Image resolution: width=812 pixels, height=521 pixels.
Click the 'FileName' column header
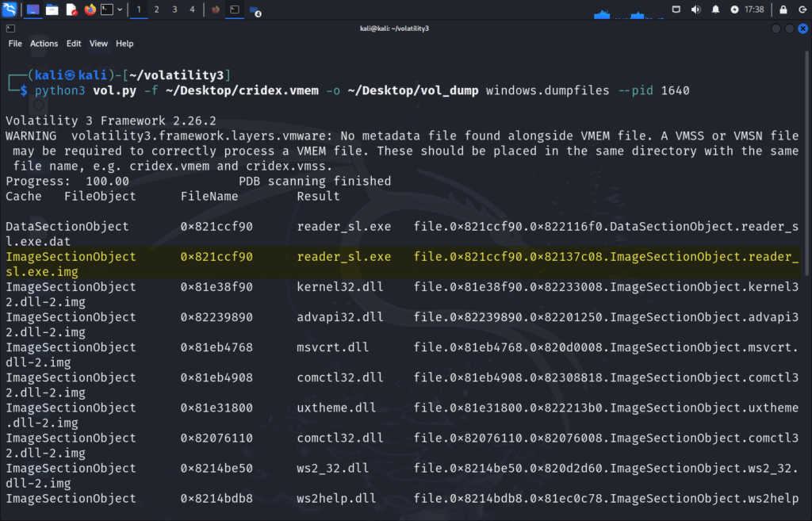209,197
